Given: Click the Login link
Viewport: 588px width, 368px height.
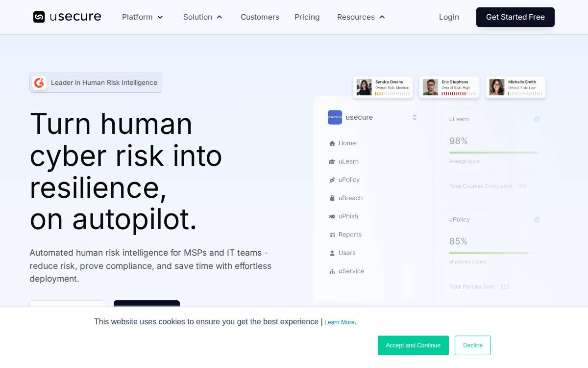Looking at the screenshot, I should pos(449,17).
